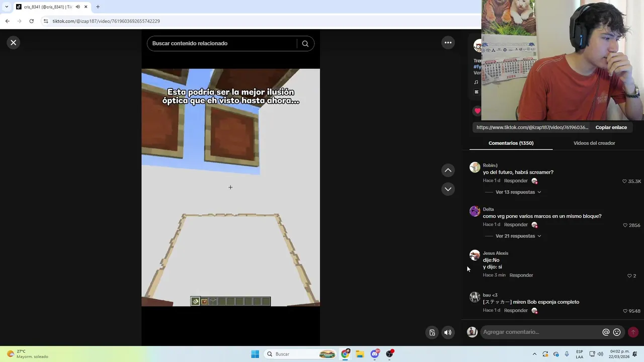Image resolution: width=644 pixels, height=362 pixels.
Task: Insert a mention with the @ icon
Action: (606, 332)
